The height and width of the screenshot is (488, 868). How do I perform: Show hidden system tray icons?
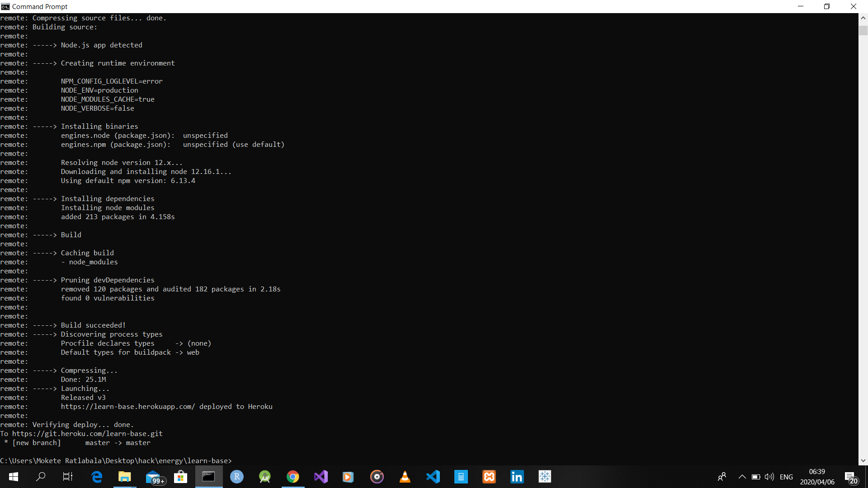point(742,477)
